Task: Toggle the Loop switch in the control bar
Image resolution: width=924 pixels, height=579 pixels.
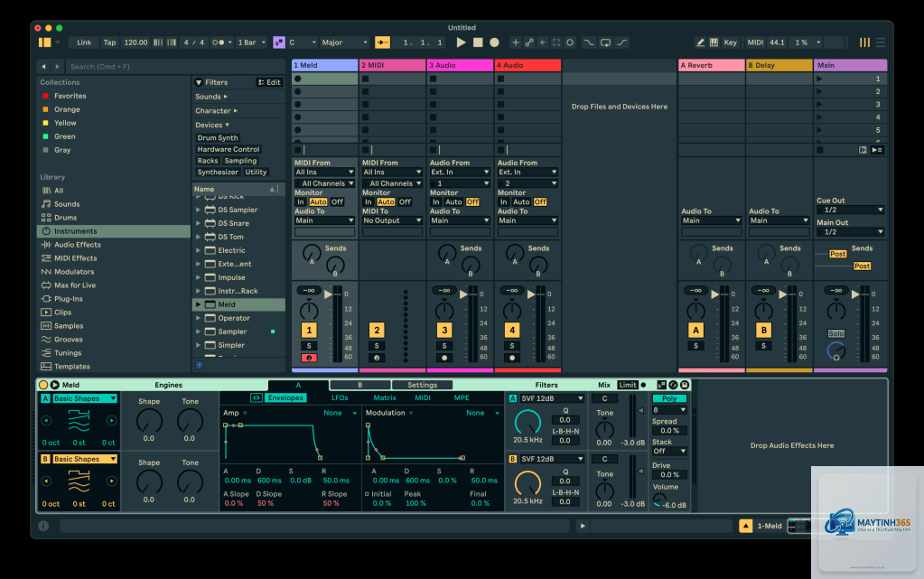Action: pyautogui.click(x=605, y=42)
